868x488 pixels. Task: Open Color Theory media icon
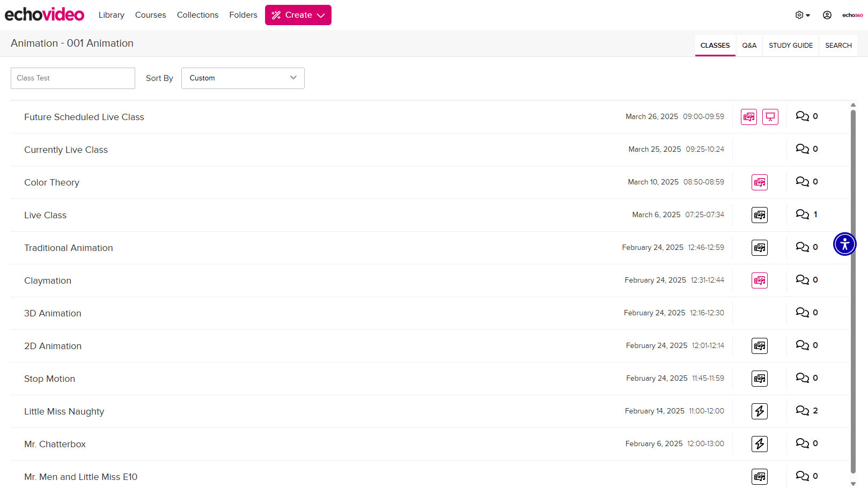[x=759, y=182]
